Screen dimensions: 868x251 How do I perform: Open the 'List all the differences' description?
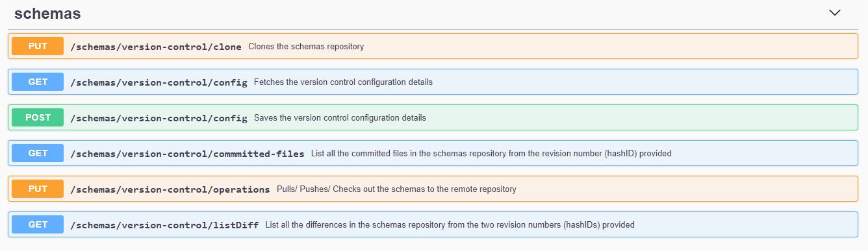pyautogui.click(x=450, y=225)
